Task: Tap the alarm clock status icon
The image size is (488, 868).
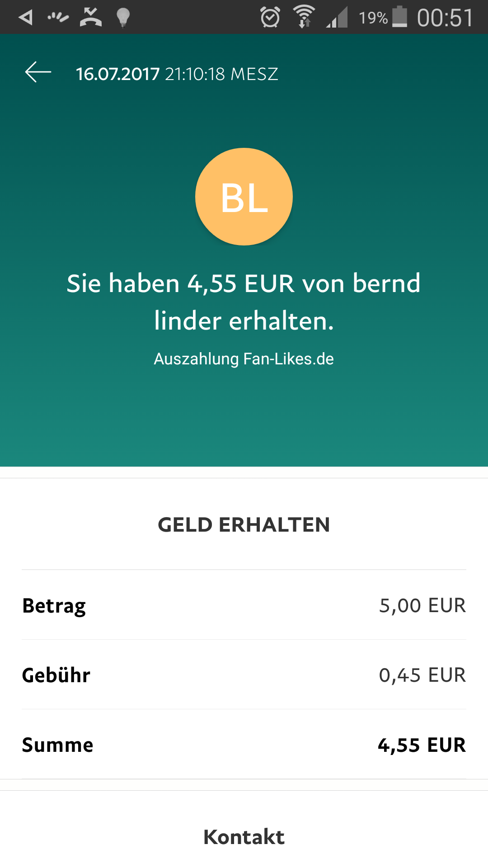Action: pyautogui.click(x=270, y=18)
